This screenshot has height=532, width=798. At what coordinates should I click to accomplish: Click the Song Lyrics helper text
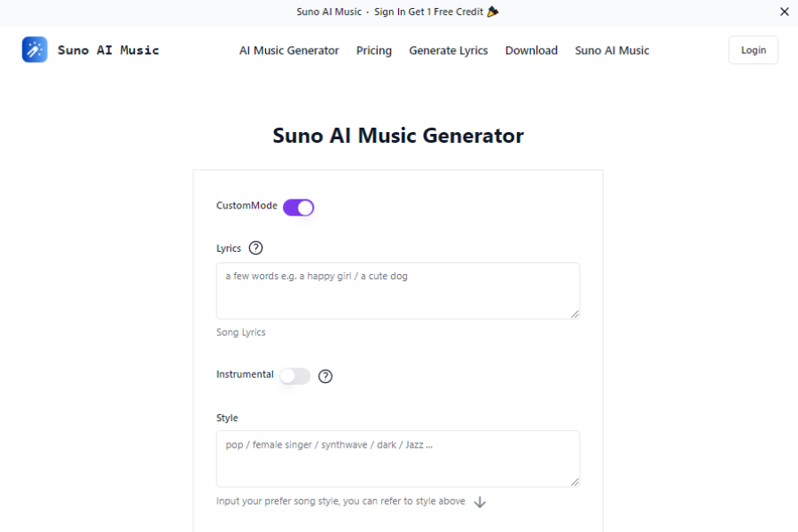[x=240, y=332]
